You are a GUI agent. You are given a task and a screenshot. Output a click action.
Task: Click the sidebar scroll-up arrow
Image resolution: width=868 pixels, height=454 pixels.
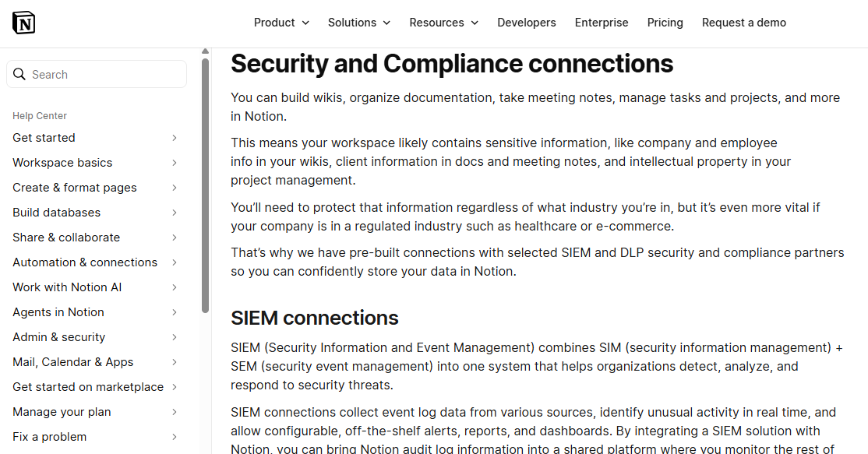206,51
